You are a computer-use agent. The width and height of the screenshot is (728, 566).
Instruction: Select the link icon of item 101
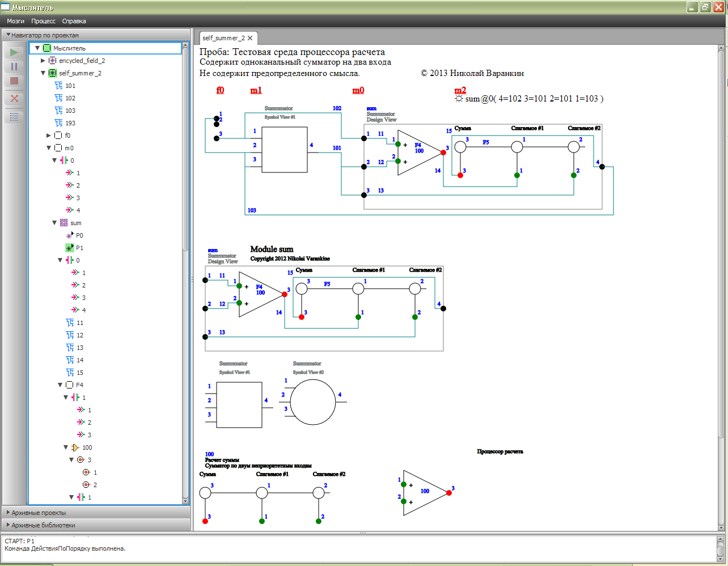58,86
